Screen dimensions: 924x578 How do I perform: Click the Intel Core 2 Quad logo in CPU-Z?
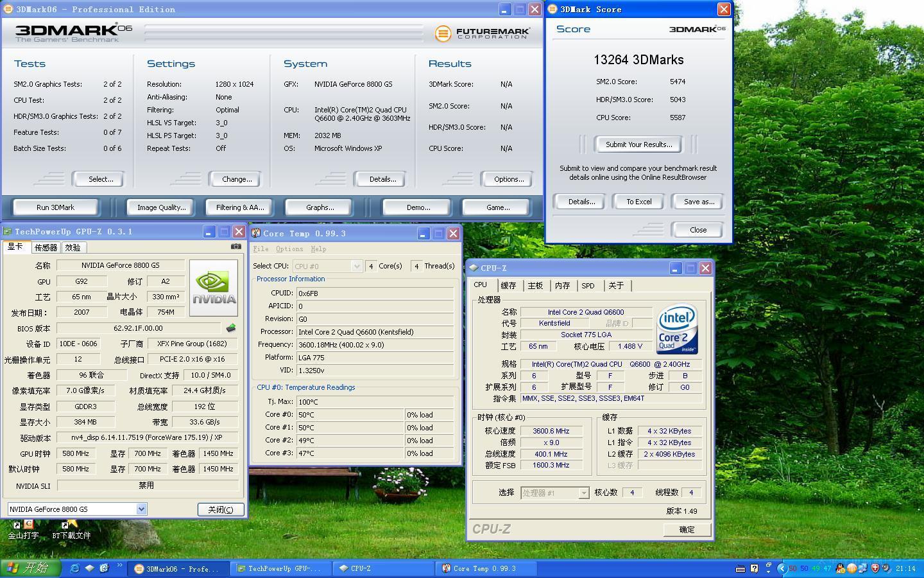tap(678, 328)
